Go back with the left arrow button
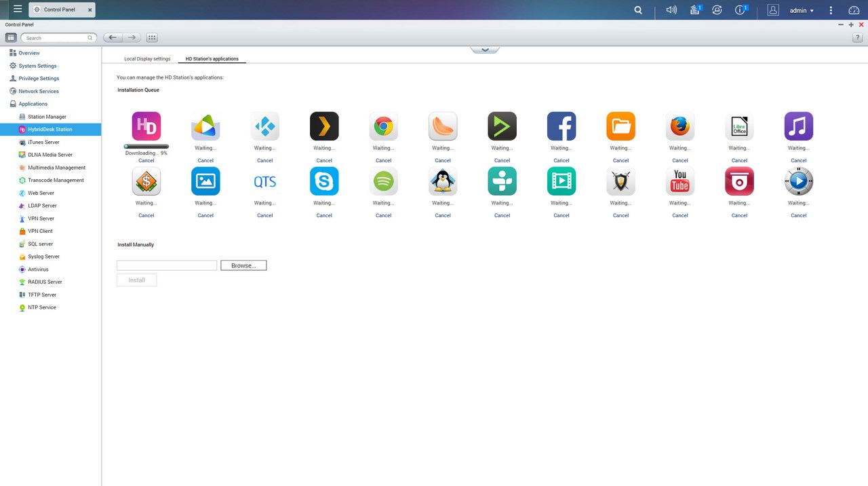Viewport: 868px width, 486px height. (x=113, y=38)
